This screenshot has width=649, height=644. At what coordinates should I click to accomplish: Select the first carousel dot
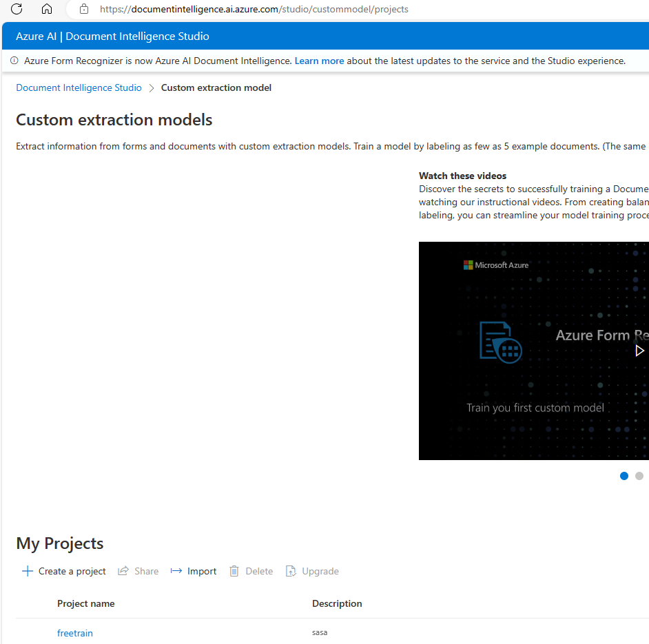pyautogui.click(x=624, y=476)
